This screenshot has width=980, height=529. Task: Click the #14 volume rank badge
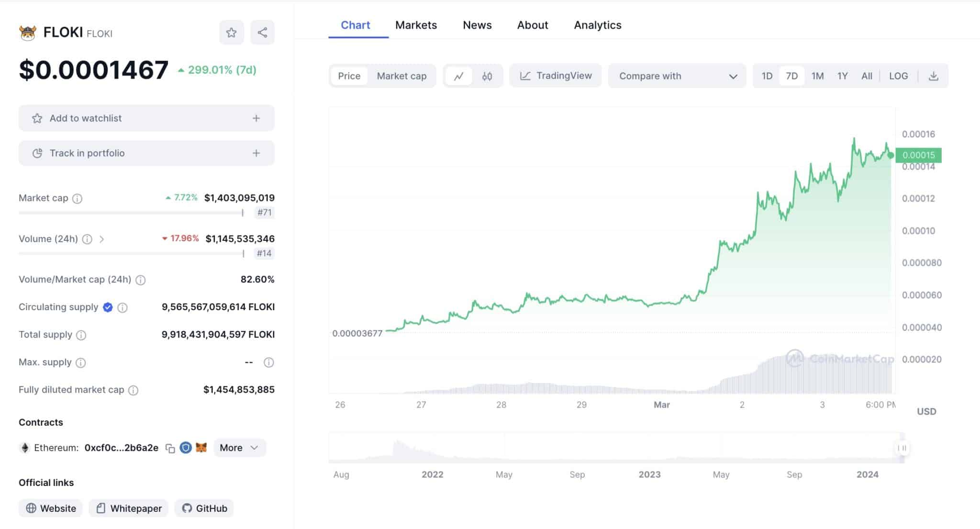[x=264, y=253]
